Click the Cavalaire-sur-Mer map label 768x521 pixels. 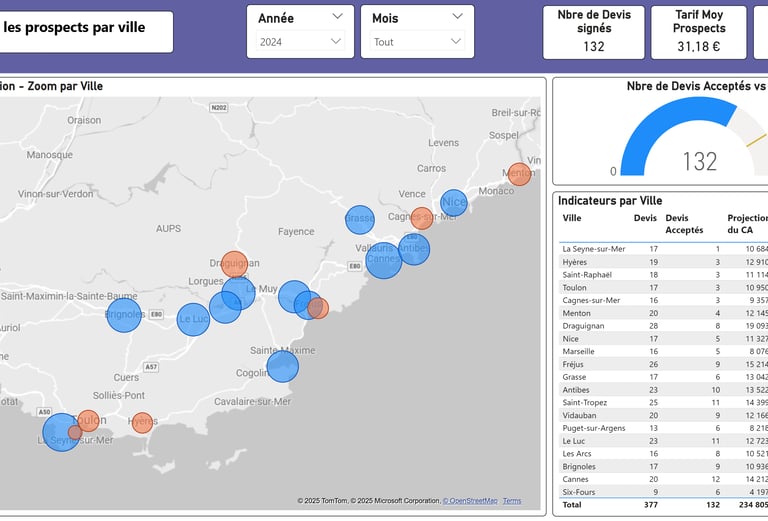pos(252,402)
